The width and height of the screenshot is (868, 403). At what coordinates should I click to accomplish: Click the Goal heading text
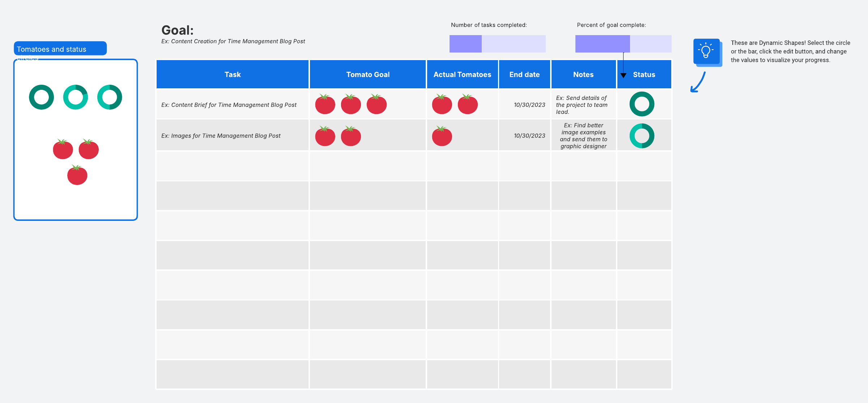point(178,30)
